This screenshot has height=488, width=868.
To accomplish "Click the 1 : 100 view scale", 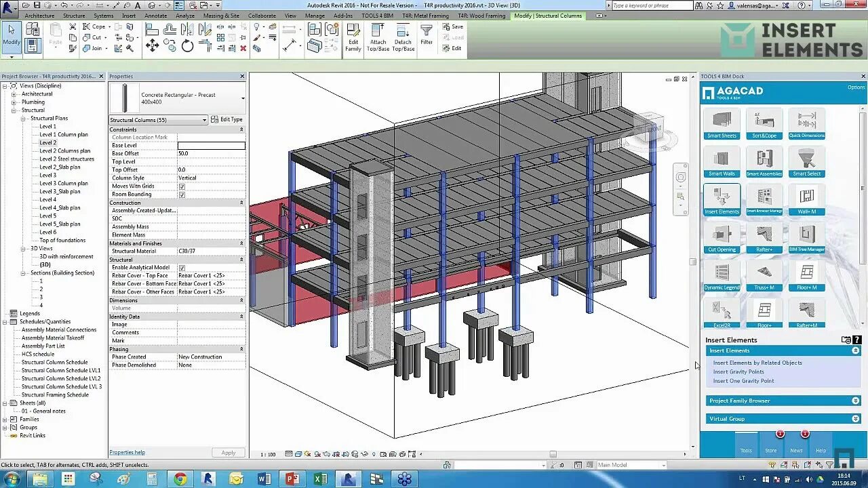I will tap(268, 455).
